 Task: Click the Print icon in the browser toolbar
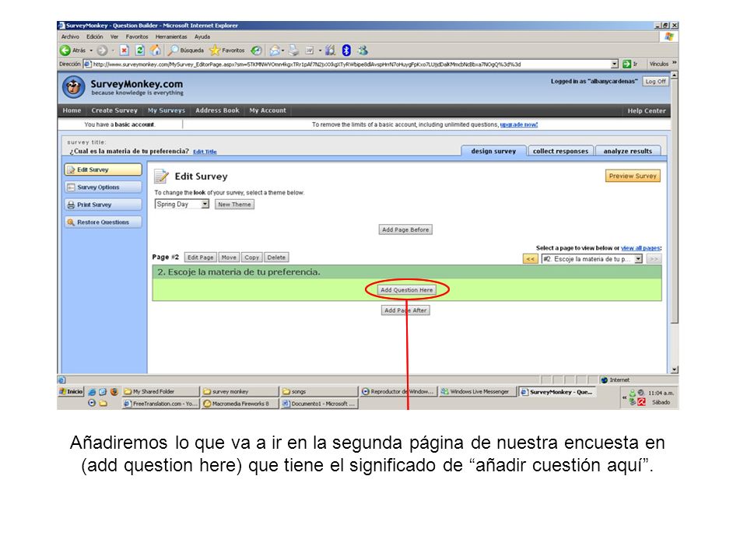point(293,50)
